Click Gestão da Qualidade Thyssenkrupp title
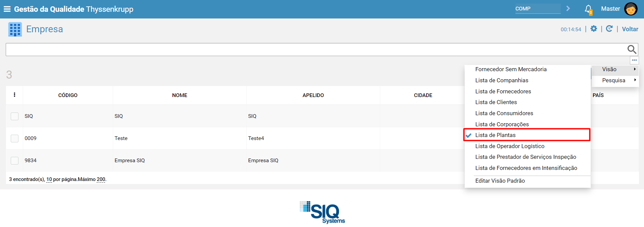This screenshot has width=644, height=227. (x=74, y=9)
